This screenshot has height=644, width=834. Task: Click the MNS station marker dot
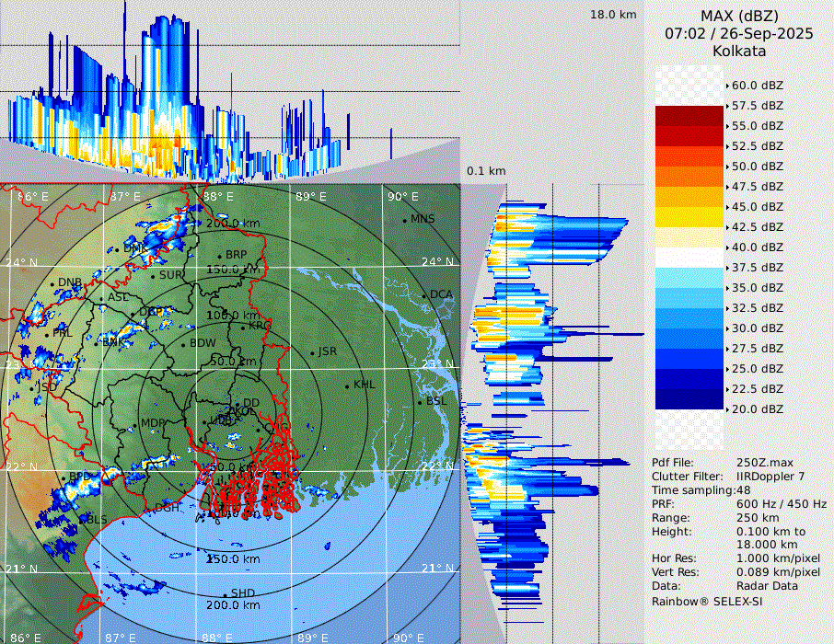coord(404,220)
